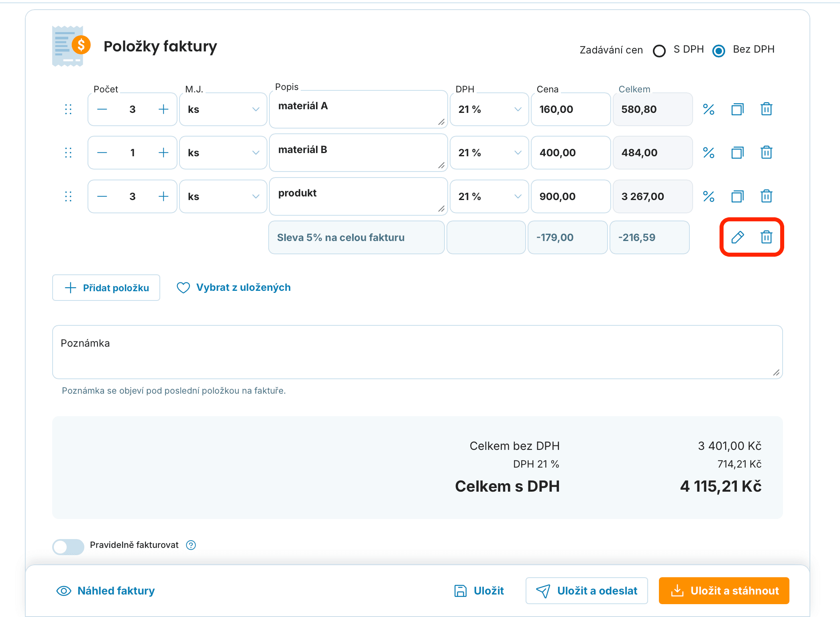Edit the 900,00 price field

pos(571,196)
